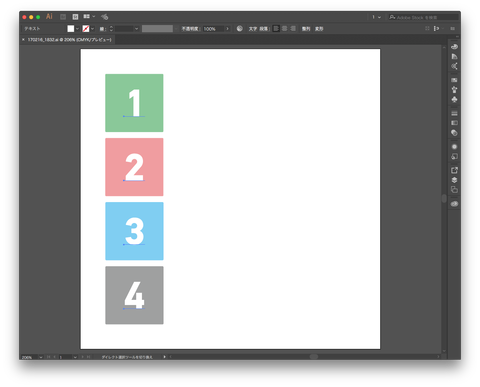Open the Transparency panel icon
The image size is (480, 387).
454,133
